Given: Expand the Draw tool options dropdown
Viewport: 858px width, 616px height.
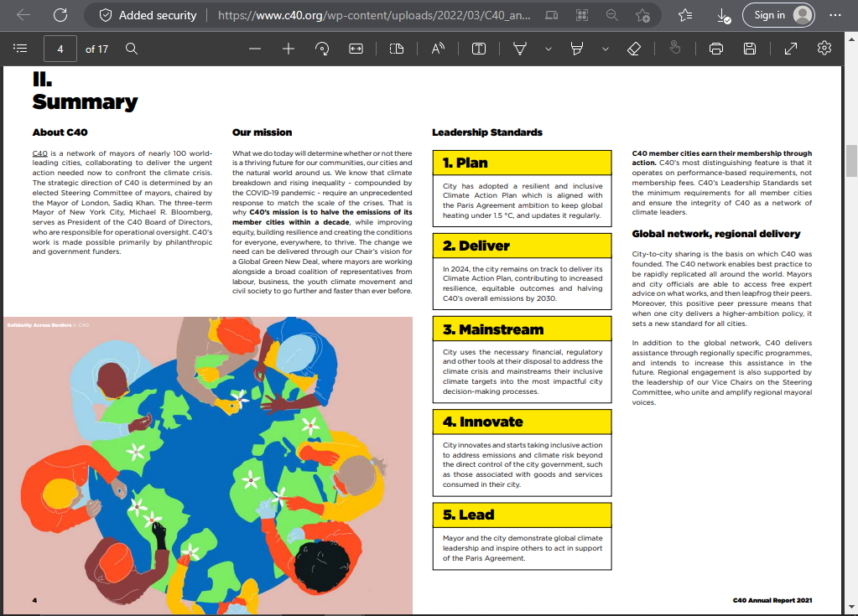Looking at the screenshot, I should 549,49.
